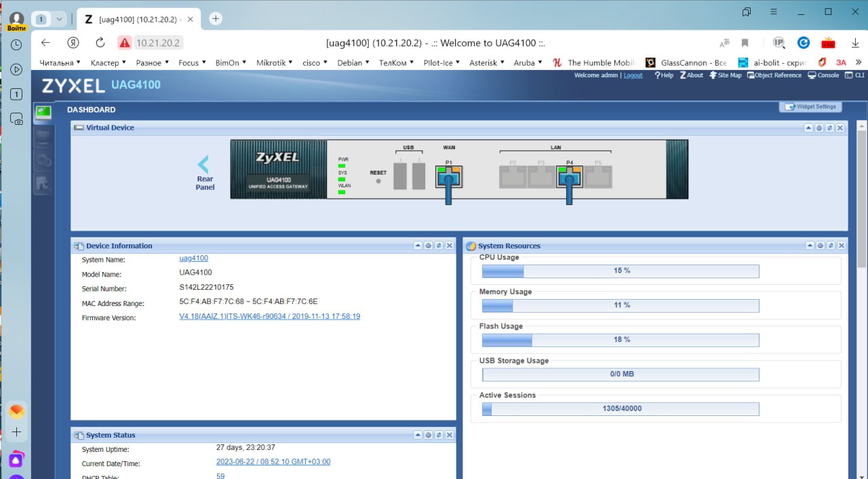868x479 pixels.
Task: Open browser history from side panel
Action: coord(16,45)
